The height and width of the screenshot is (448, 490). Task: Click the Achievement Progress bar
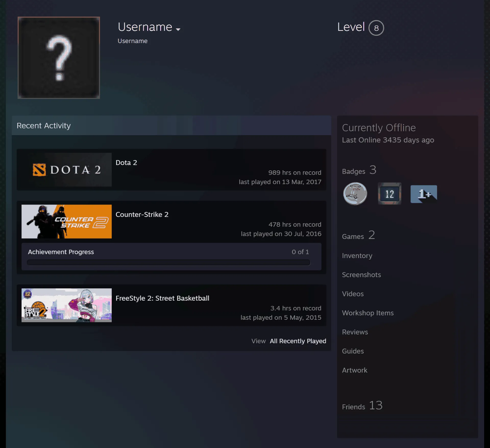[168, 262]
